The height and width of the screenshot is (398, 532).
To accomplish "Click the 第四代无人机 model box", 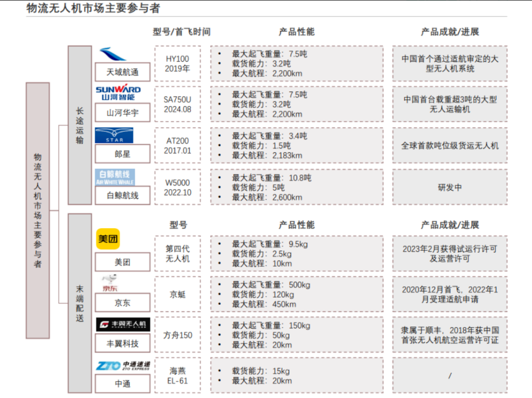I will 178,253.
